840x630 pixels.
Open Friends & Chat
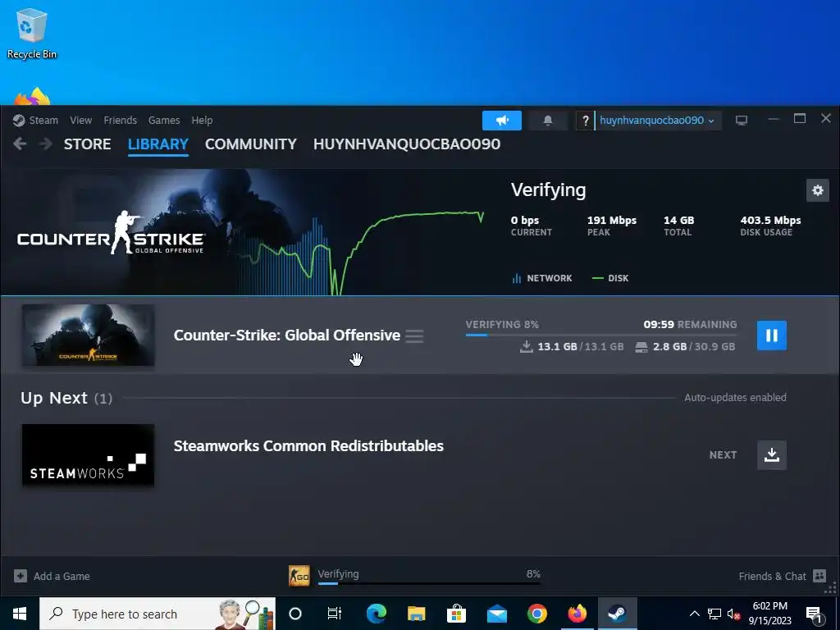[x=772, y=576]
